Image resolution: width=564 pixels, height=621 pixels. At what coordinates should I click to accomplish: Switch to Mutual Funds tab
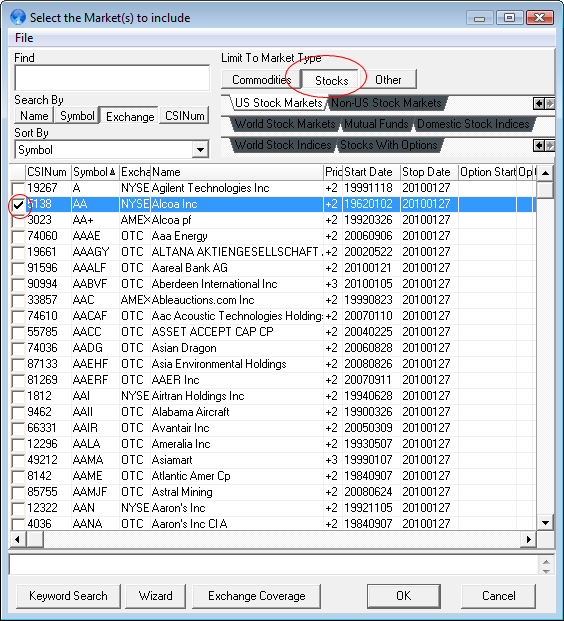pyautogui.click(x=376, y=124)
